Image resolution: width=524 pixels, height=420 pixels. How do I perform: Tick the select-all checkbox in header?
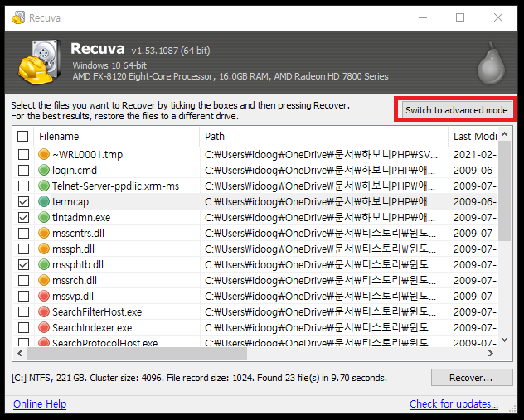point(22,136)
